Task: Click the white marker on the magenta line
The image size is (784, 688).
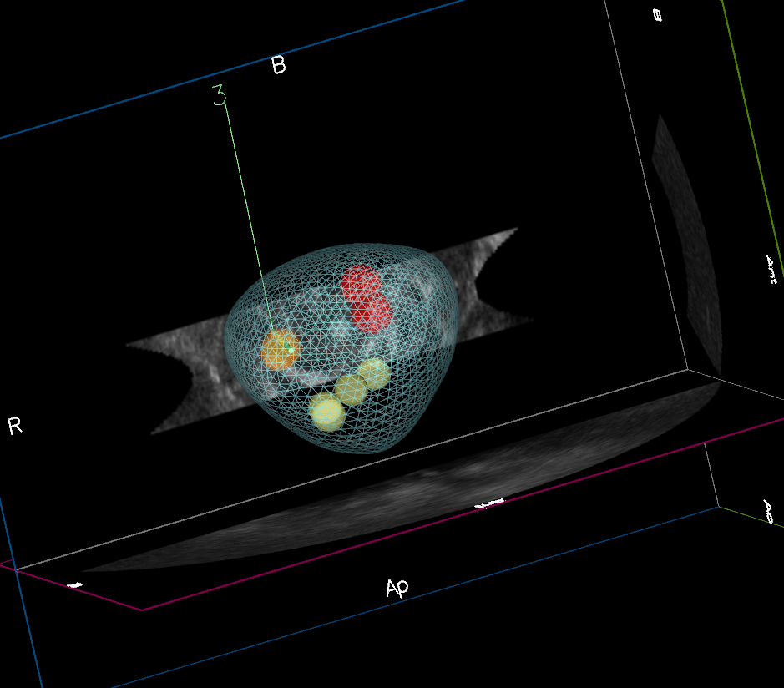Action: [488, 504]
